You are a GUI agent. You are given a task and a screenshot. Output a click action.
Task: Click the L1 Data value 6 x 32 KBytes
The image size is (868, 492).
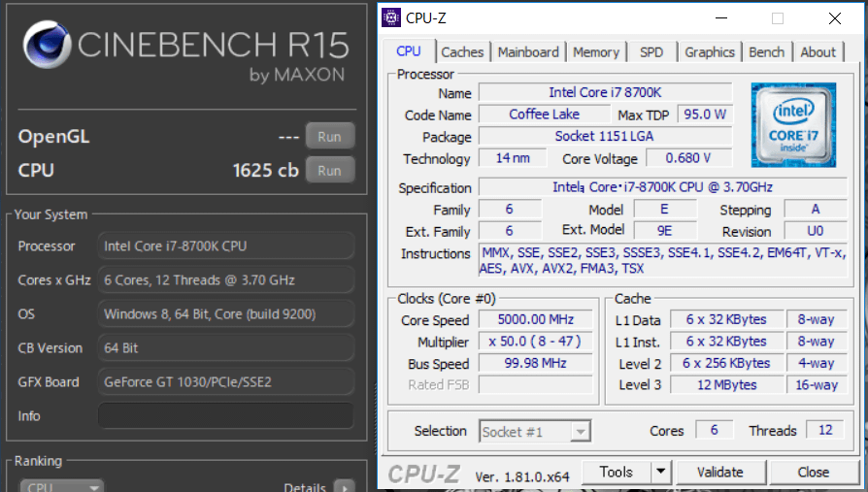[726, 319]
